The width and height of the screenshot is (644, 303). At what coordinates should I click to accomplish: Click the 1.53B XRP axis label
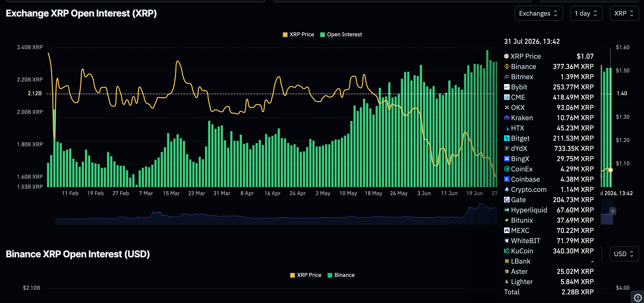[30, 187]
